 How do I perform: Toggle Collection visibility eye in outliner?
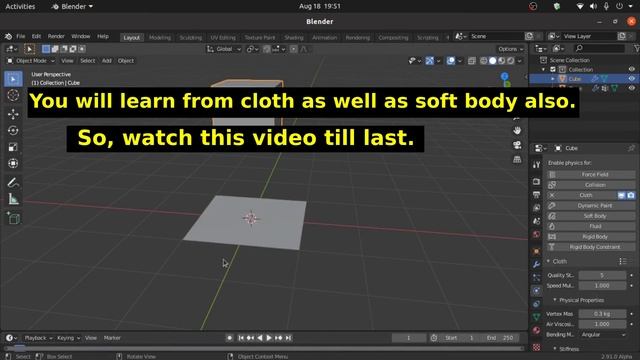[x=631, y=69]
